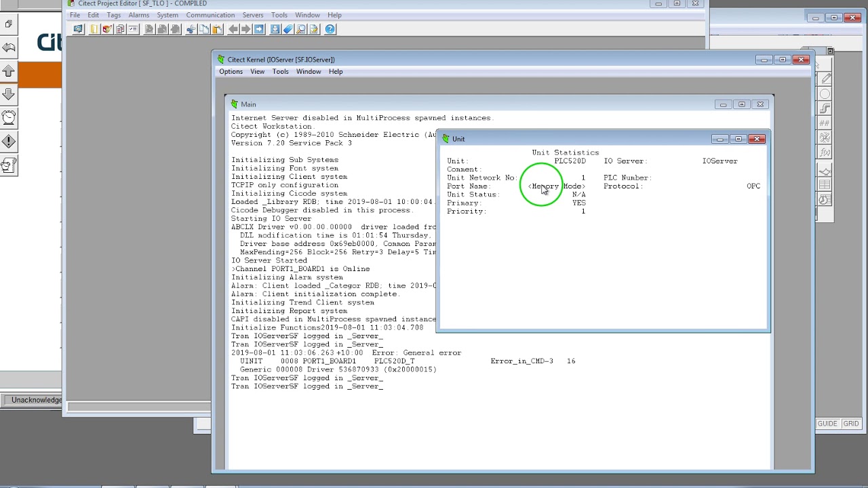Click 'Version 7.20 Service Pack 3' line
This screenshot has height=488, width=868.
click(292, 143)
